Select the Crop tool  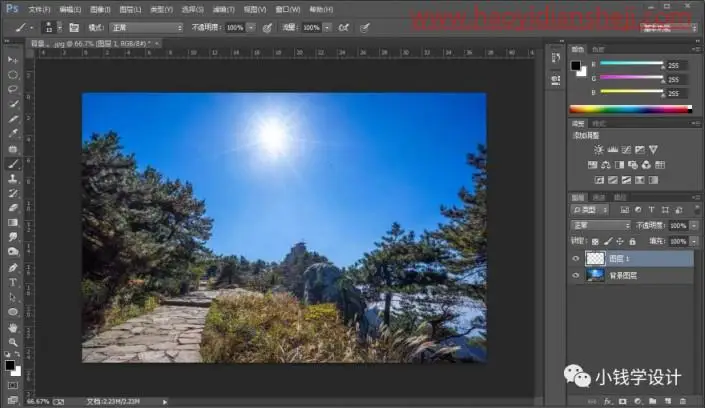[13, 119]
